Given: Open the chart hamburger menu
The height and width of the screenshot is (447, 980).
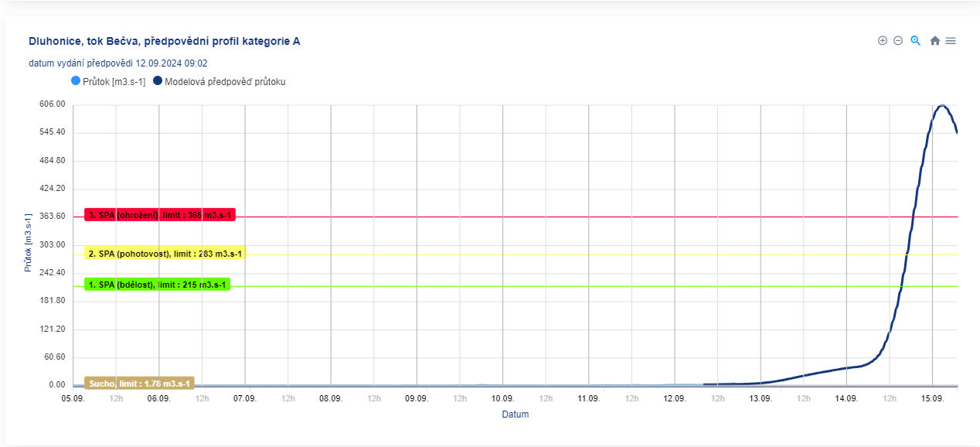Looking at the screenshot, I should click(x=951, y=41).
